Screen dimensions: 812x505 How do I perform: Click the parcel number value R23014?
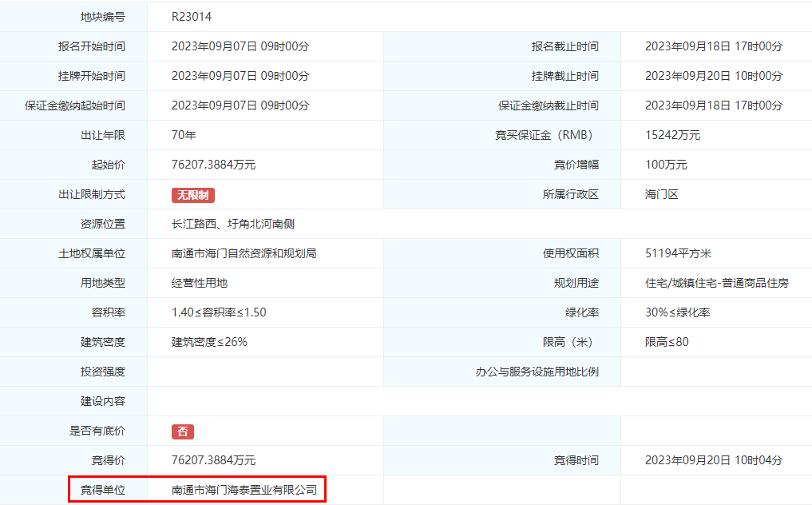[x=192, y=17]
